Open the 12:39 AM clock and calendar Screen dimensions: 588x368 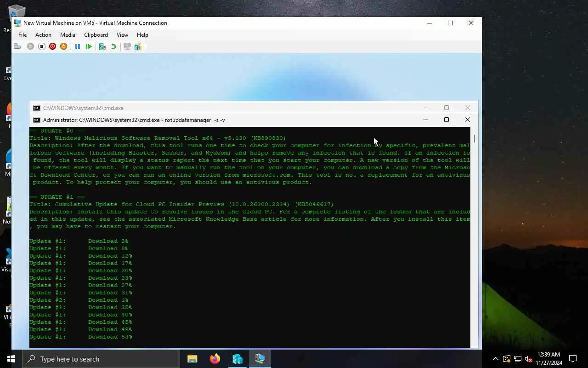(549, 359)
